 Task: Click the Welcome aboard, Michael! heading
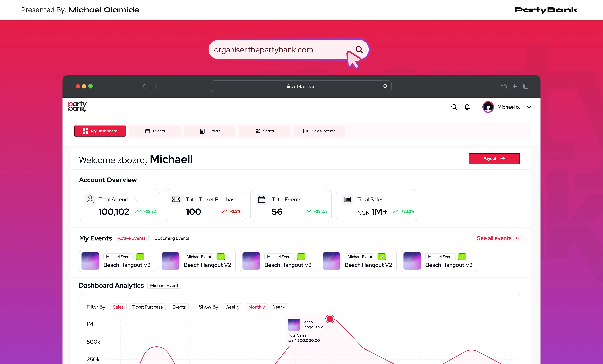pyautogui.click(x=136, y=160)
